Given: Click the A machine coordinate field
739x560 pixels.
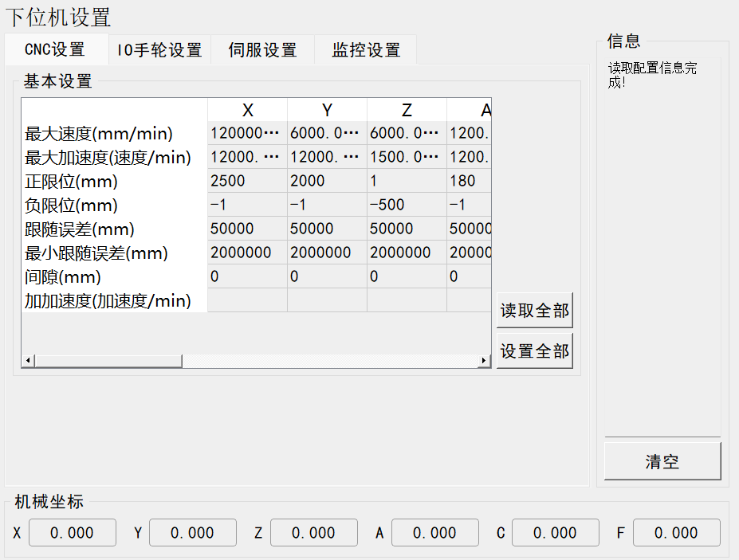Looking at the screenshot, I should click(x=434, y=533).
